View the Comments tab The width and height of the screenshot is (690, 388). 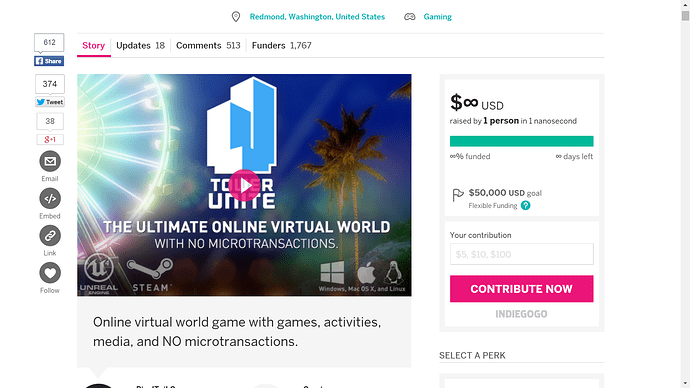coord(208,46)
